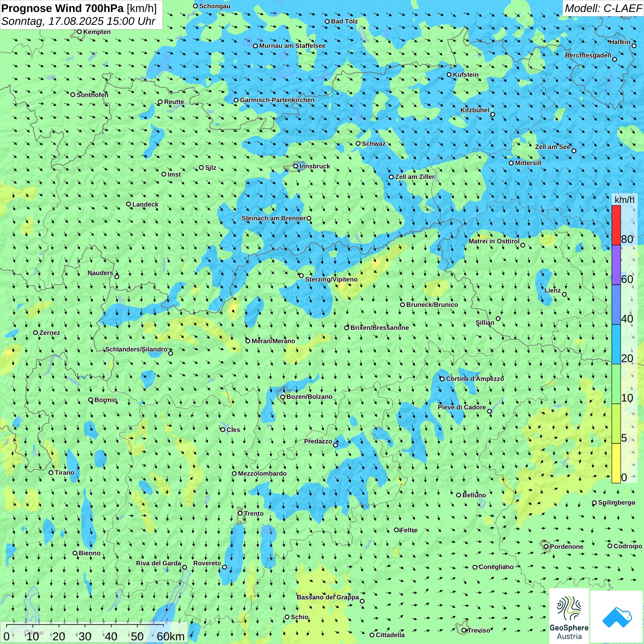Click the Schwaz city label
644x644 pixels.
coord(374,144)
